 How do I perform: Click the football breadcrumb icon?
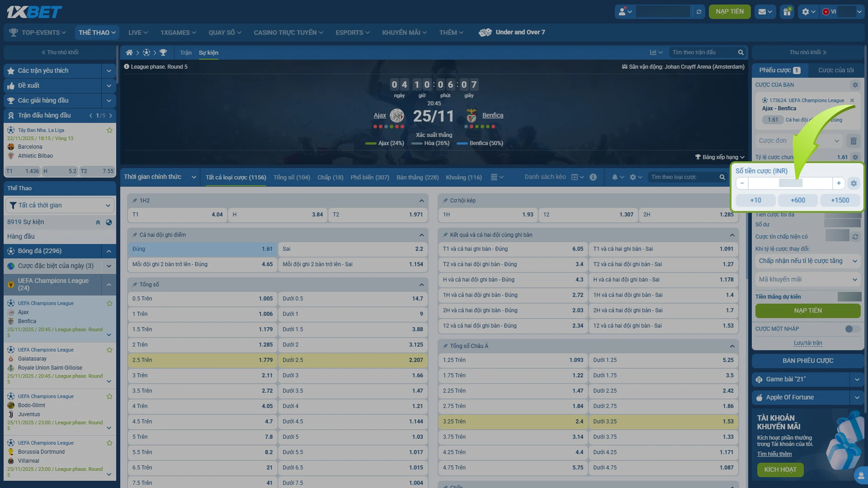coord(146,52)
